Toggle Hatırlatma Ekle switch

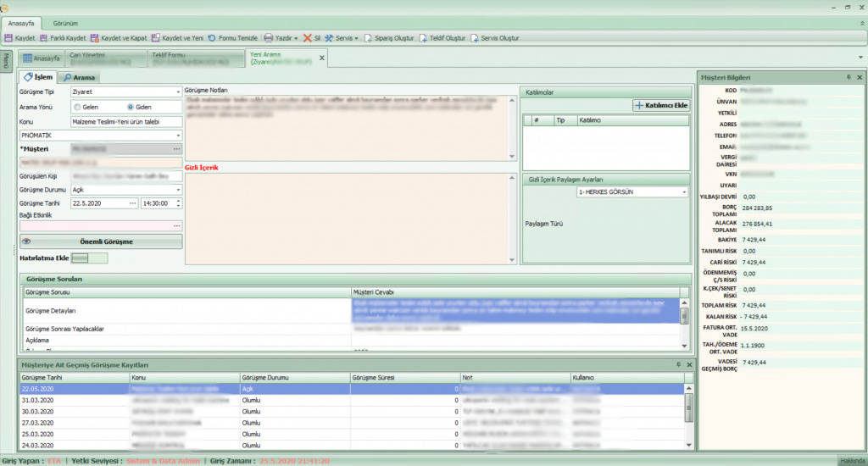click(89, 258)
